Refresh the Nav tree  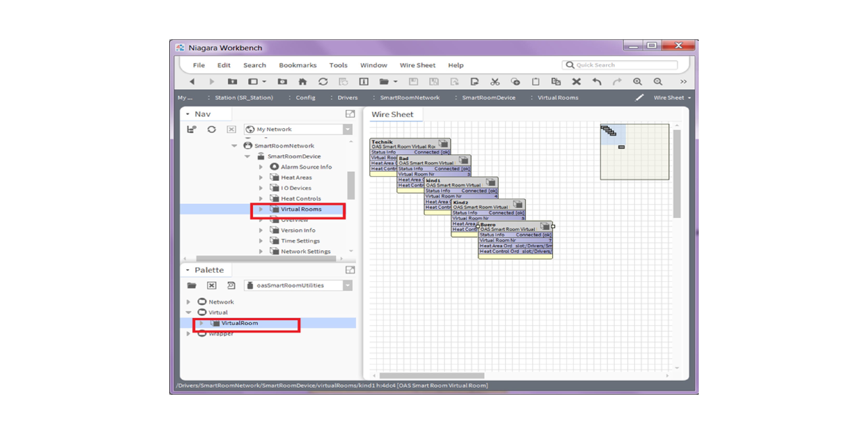pyautogui.click(x=212, y=129)
